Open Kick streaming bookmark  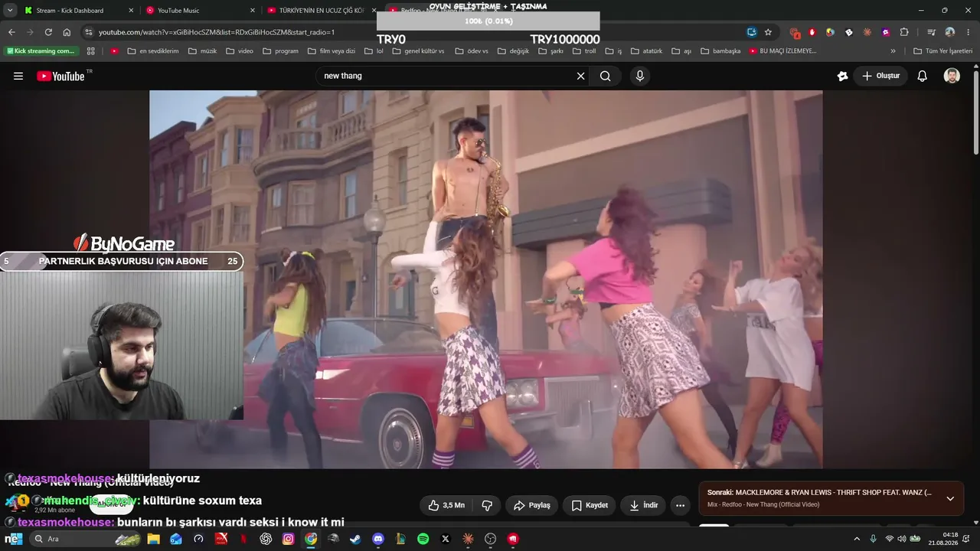pos(41,51)
